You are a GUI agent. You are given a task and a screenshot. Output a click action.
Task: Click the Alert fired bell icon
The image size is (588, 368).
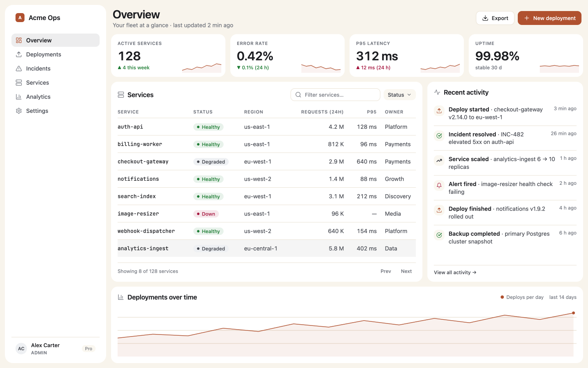coord(439,186)
